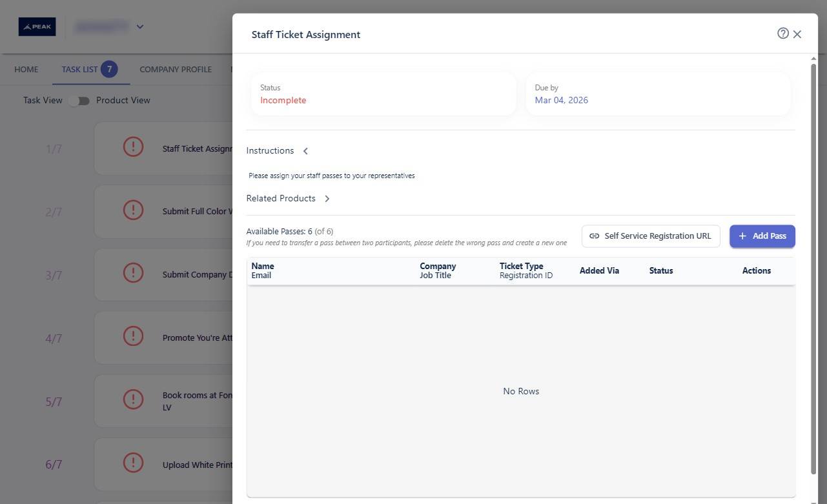Open Self Service Registration URL
The image size is (827, 504).
[650, 236]
